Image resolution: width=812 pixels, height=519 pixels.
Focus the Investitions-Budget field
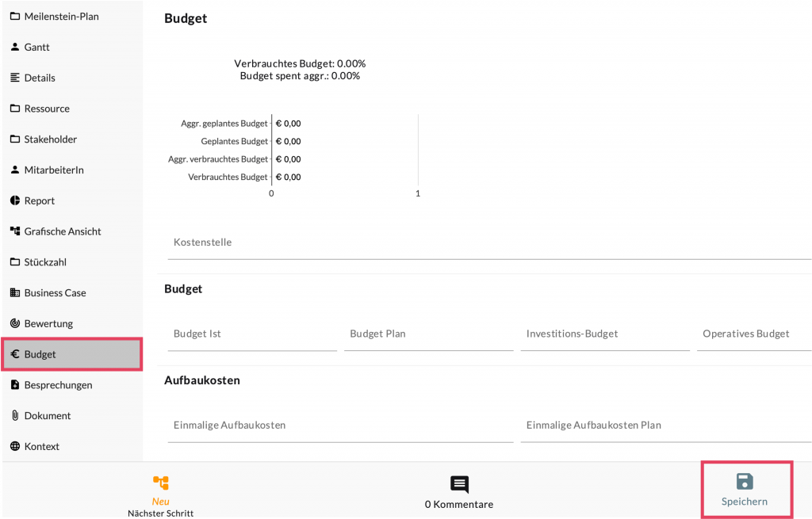click(x=604, y=334)
